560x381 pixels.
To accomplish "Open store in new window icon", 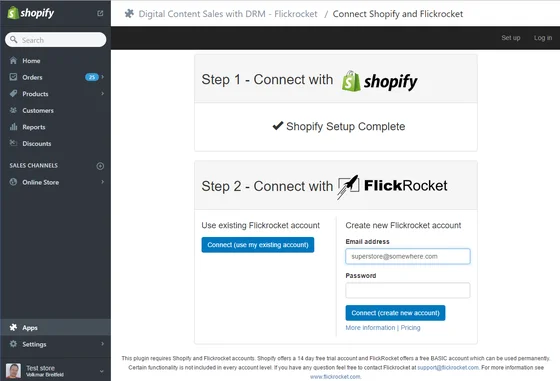I will pos(100,13).
